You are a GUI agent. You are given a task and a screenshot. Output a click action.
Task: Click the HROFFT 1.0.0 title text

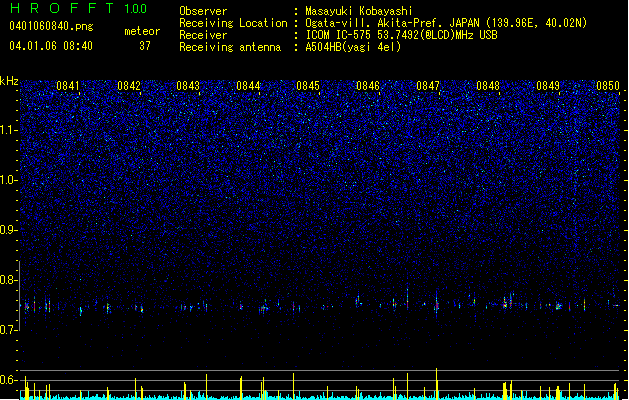click(x=79, y=8)
